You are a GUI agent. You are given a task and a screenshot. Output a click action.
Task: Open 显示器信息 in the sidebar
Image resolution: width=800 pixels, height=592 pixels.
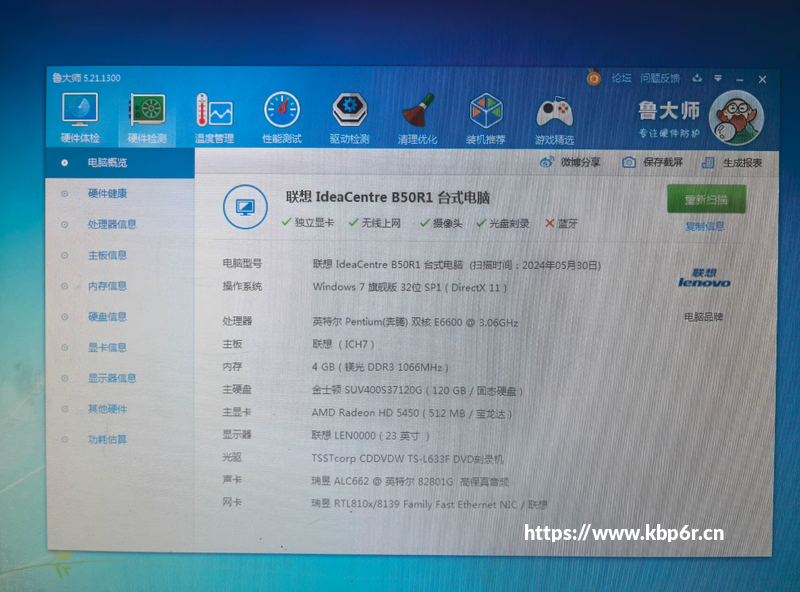pos(112,378)
